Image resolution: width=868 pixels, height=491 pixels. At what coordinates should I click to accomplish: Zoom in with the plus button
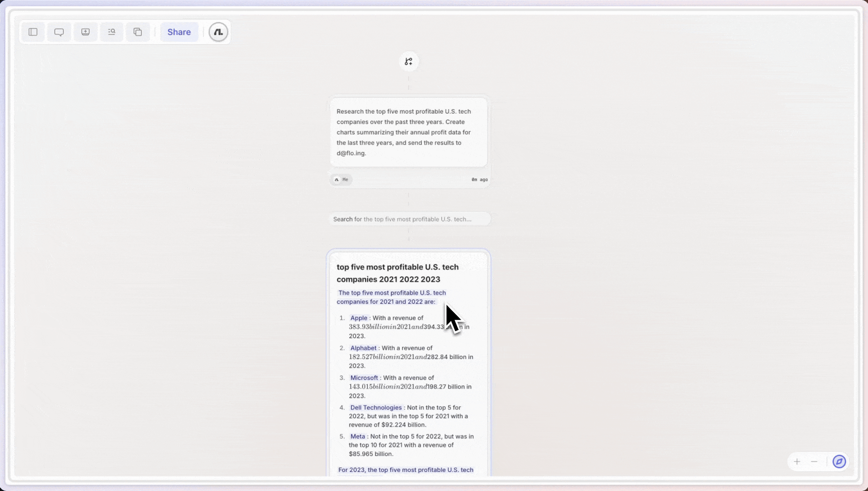click(797, 462)
